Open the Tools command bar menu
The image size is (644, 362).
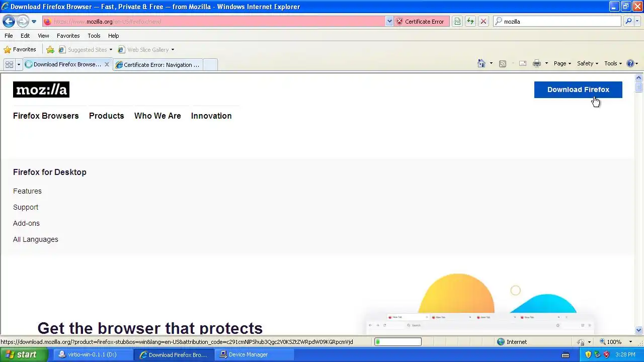pyautogui.click(x=613, y=63)
